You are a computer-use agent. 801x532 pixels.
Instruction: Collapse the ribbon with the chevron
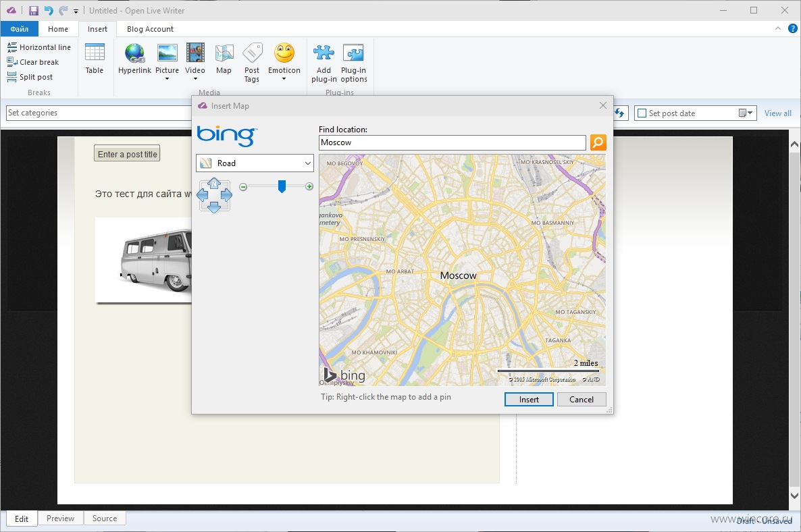point(777,28)
